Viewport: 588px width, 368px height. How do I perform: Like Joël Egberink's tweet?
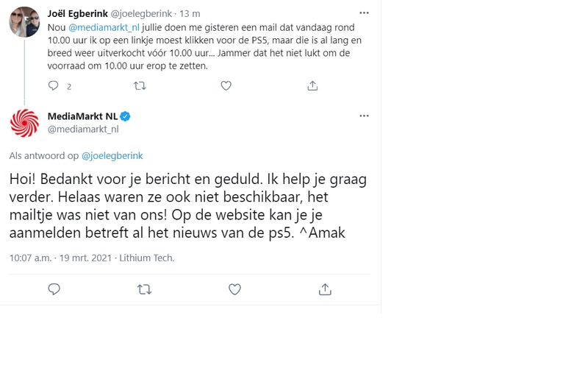point(226,86)
